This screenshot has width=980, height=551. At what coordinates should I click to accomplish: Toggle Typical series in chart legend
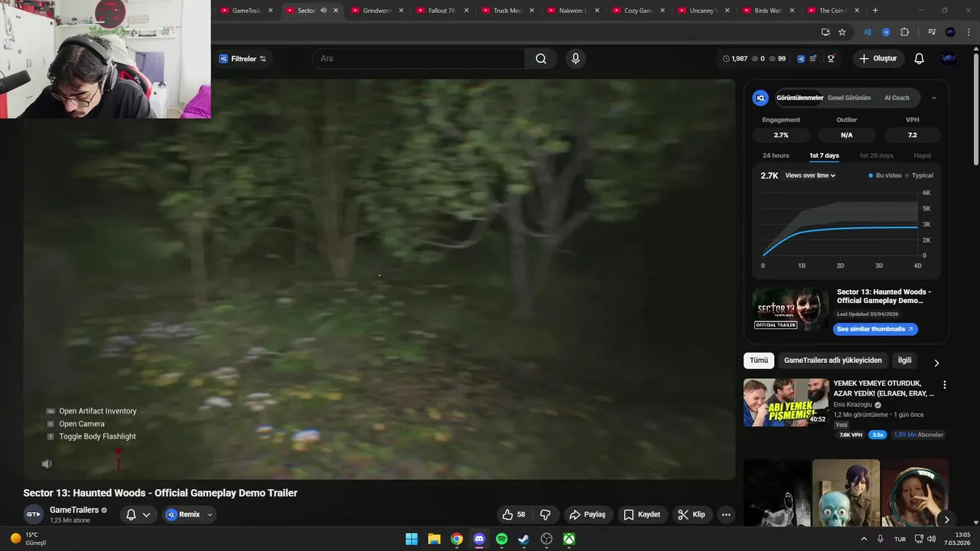[920, 175]
